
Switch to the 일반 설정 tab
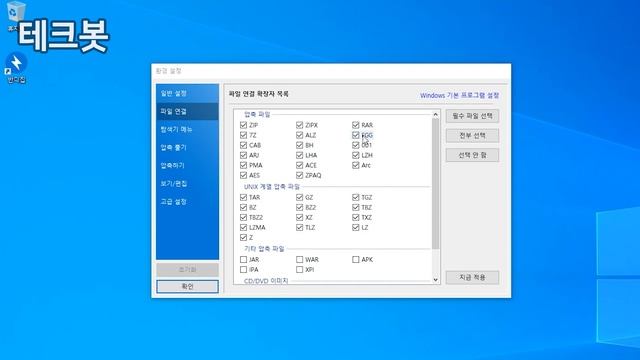click(187, 93)
